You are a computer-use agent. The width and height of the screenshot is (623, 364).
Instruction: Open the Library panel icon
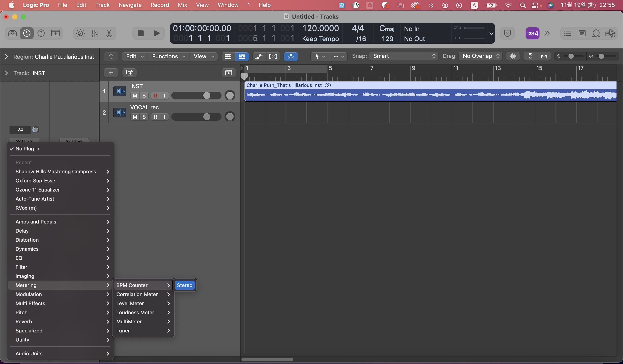point(12,33)
